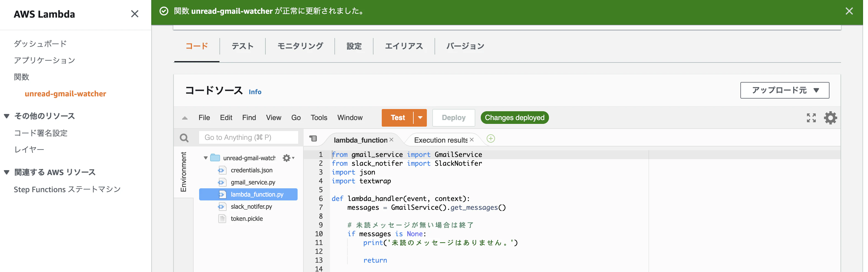Viewport: 868px width, 272px height.
Task: Switch to the コード tab
Action: [x=197, y=46]
